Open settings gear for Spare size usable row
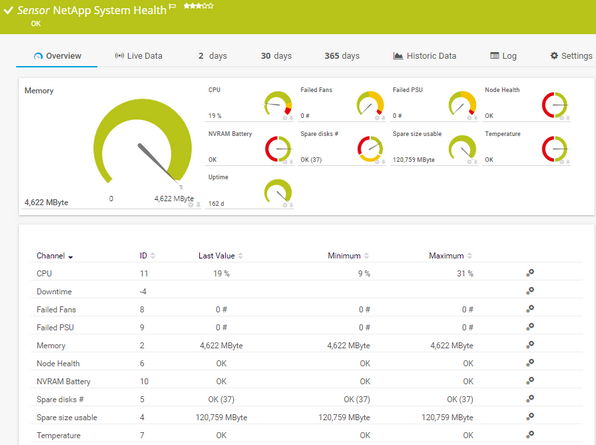 coord(530,416)
